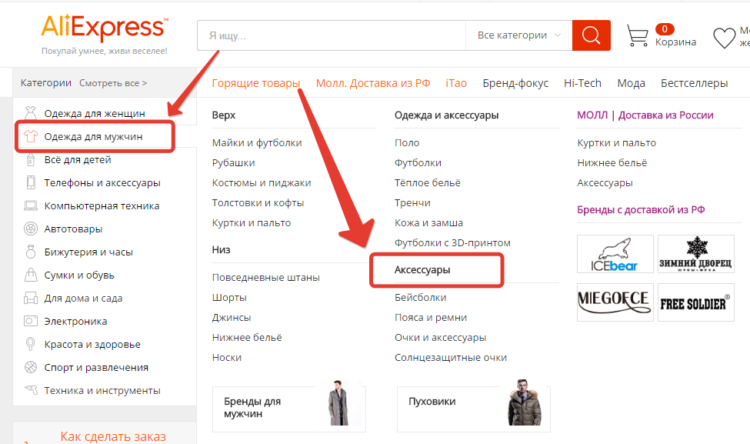Click the ICEbear brand logo
Viewport: 750px width, 444px height.
(x=615, y=254)
